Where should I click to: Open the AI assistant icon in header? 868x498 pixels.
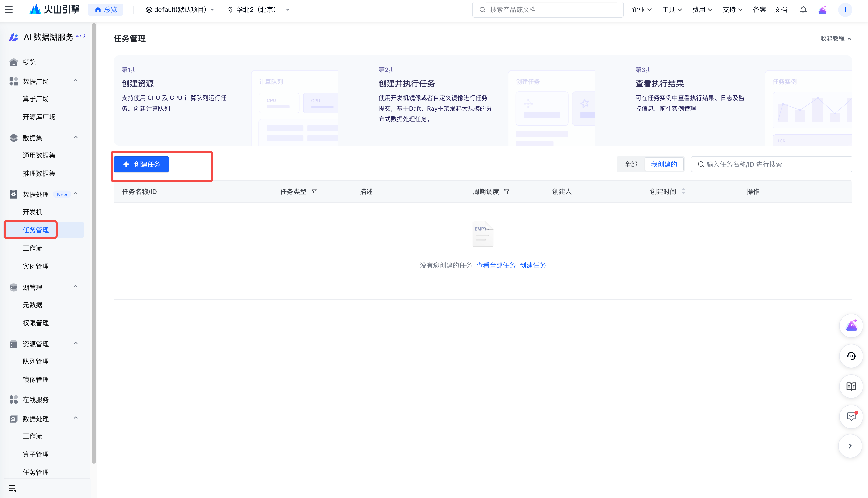(x=822, y=10)
